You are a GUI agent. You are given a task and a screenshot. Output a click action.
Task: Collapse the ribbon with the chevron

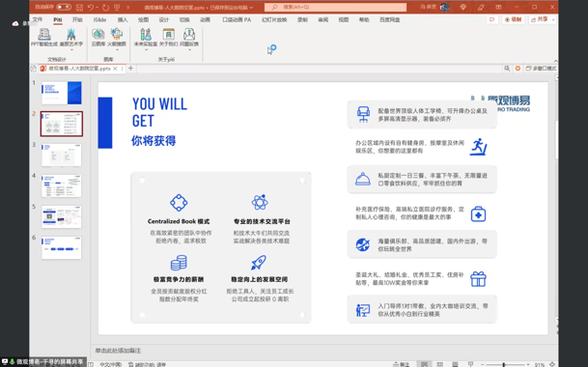[555, 61]
